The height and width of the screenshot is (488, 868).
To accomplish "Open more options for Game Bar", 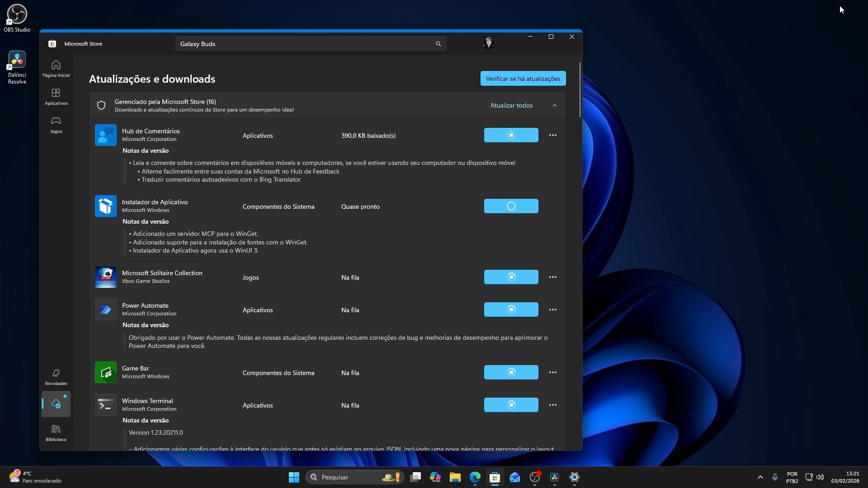I will click(x=552, y=372).
